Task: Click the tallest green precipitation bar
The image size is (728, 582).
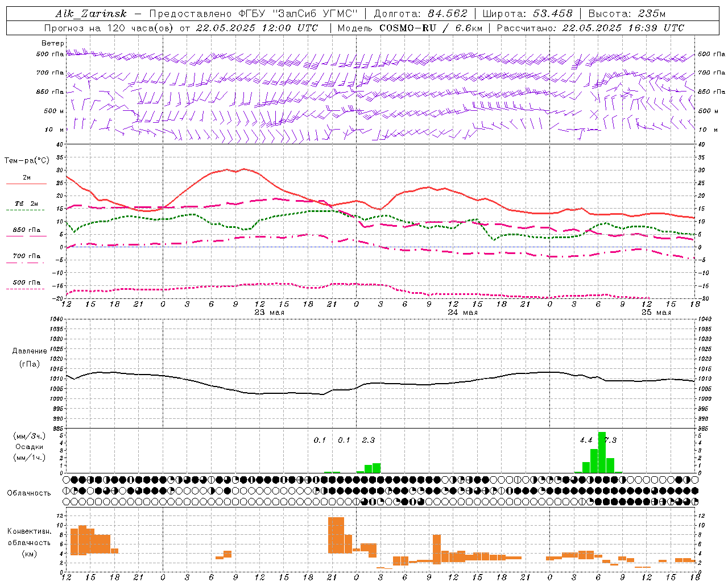Action: point(602,452)
